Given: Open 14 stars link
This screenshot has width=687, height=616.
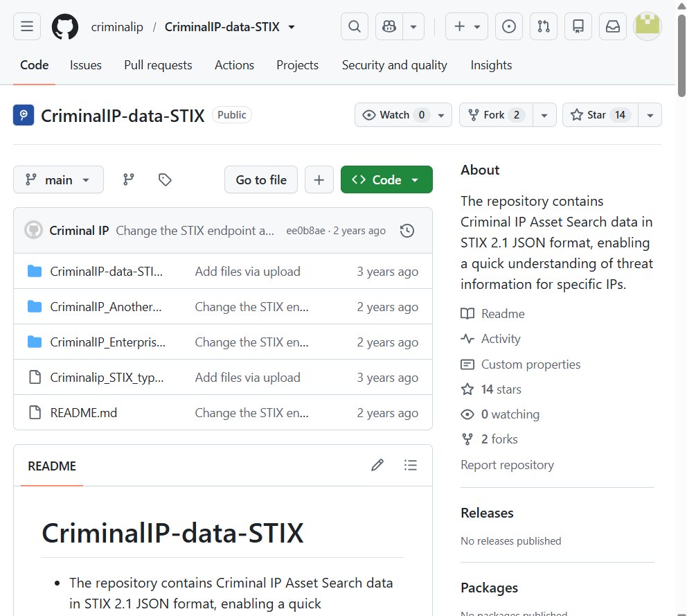Looking at the screenshot, I should point(491,389).
